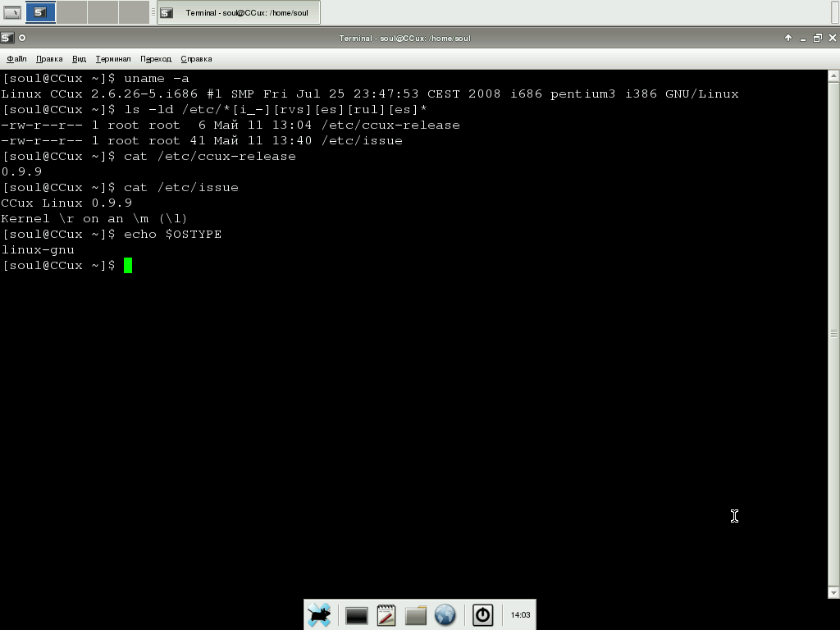
Task: Switch to the third workspace in the pager
Action: 103,12
